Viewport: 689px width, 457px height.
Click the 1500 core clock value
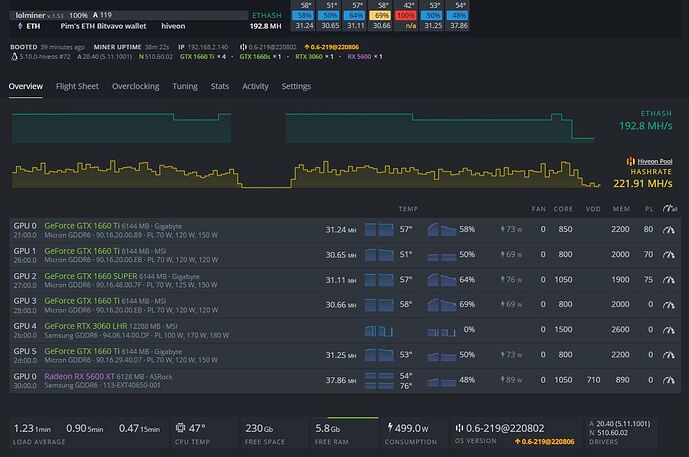tap(563, 330)
